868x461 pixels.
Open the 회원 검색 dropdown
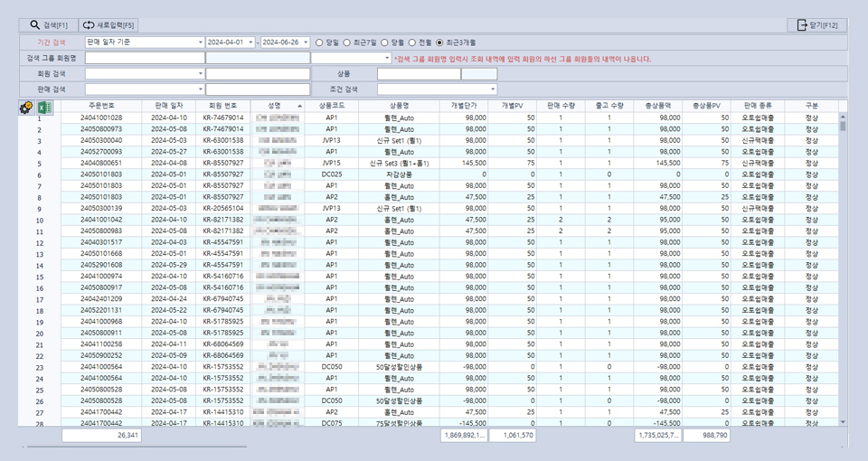(x=200, y=74)
